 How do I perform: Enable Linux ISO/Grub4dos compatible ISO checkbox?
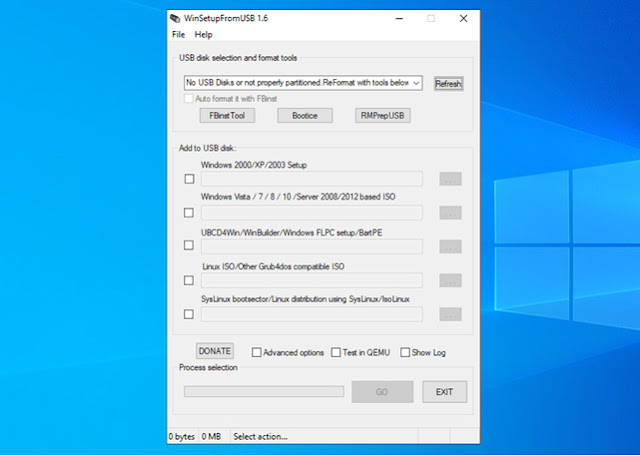coord(189,280)
